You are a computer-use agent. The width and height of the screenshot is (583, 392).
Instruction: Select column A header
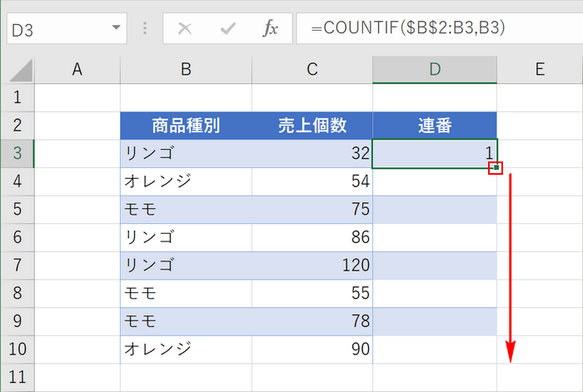pos(77,69)
